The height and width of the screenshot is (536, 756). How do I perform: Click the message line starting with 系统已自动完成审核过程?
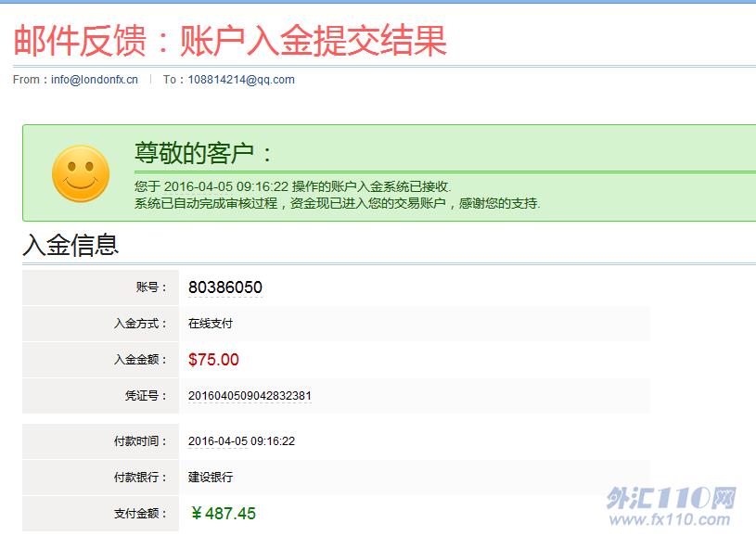point(337,203)
